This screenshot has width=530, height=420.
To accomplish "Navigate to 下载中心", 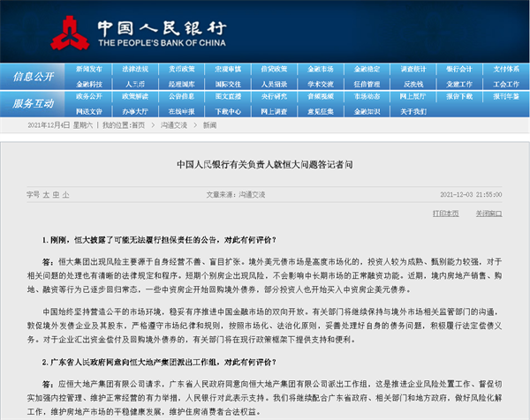I will (228, 111).
